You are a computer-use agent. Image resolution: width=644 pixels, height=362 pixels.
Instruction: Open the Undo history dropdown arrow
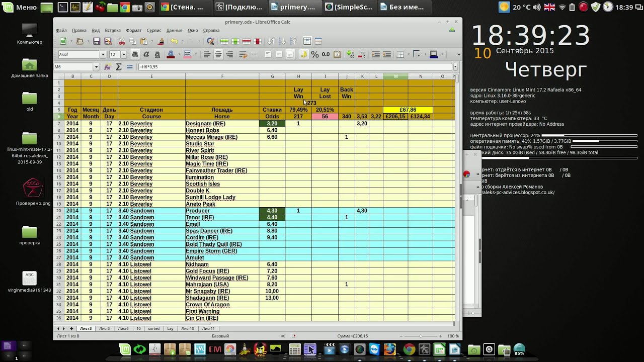(x=183, y=41)
